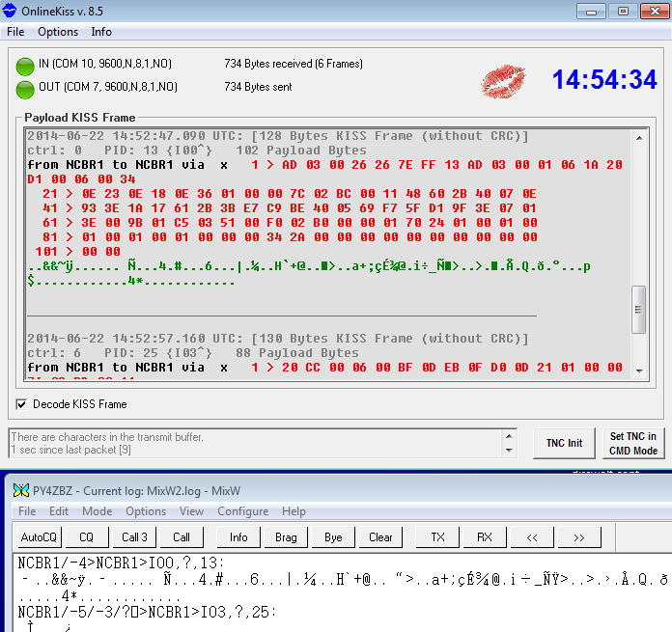Click the 'NCBR1/-4>NCBR1>I00,?,13:' line in MixW

121,563
